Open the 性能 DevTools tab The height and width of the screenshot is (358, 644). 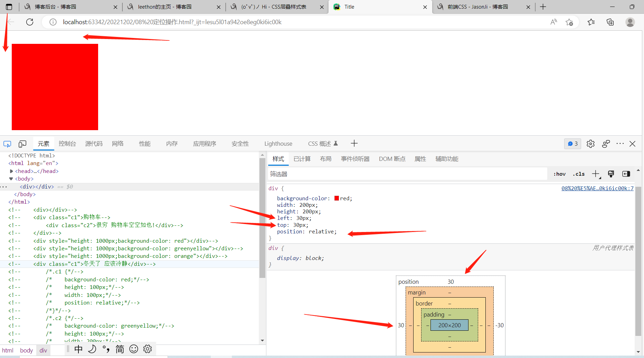pos(145,144)
